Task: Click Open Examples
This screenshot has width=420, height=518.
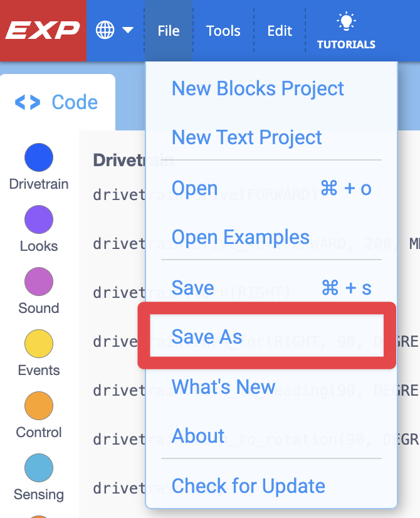Action: point(240,237)
